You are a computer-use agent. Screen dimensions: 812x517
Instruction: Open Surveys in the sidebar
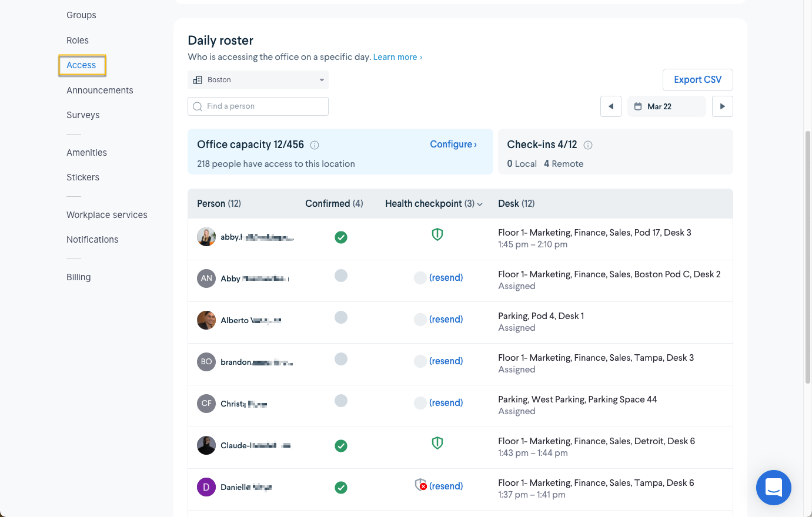83,115
